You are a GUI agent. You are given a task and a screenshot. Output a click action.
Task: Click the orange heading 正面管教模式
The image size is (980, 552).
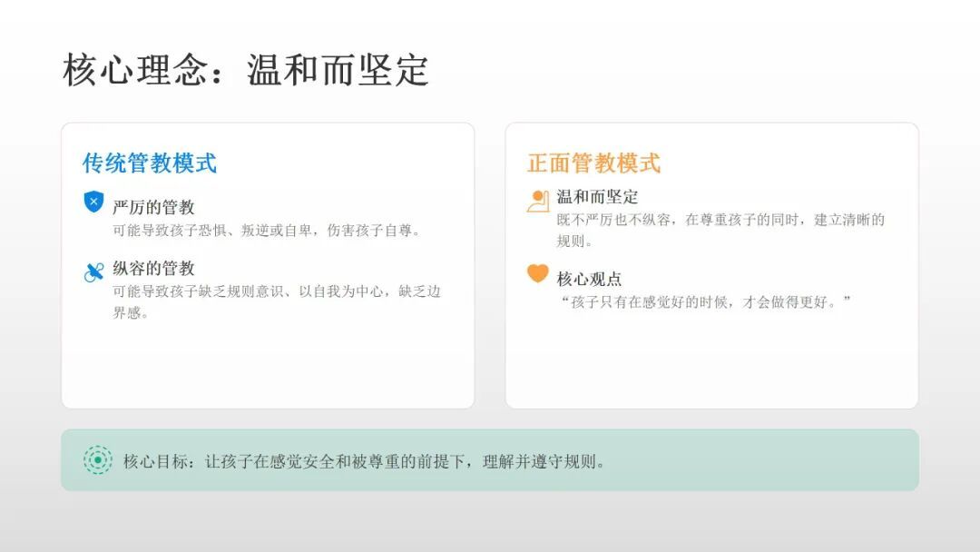click(594, 163)
